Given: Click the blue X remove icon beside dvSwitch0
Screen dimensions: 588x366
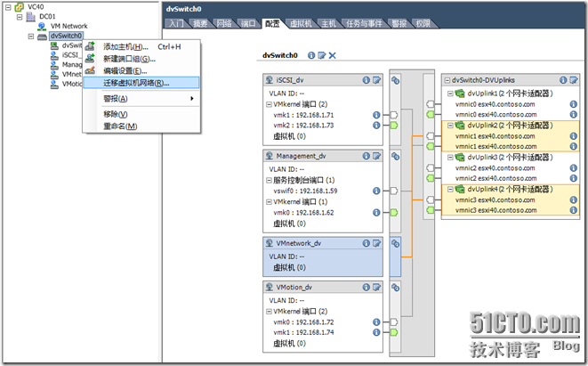Looking at the screenshot, I should tap(332, 55).
